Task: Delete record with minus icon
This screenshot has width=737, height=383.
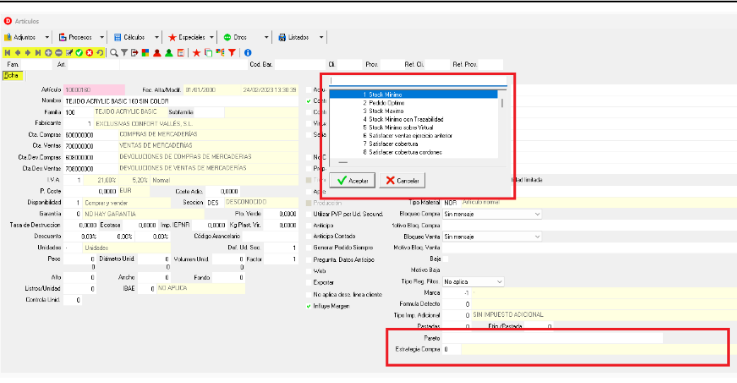Action: coord(58,53)
